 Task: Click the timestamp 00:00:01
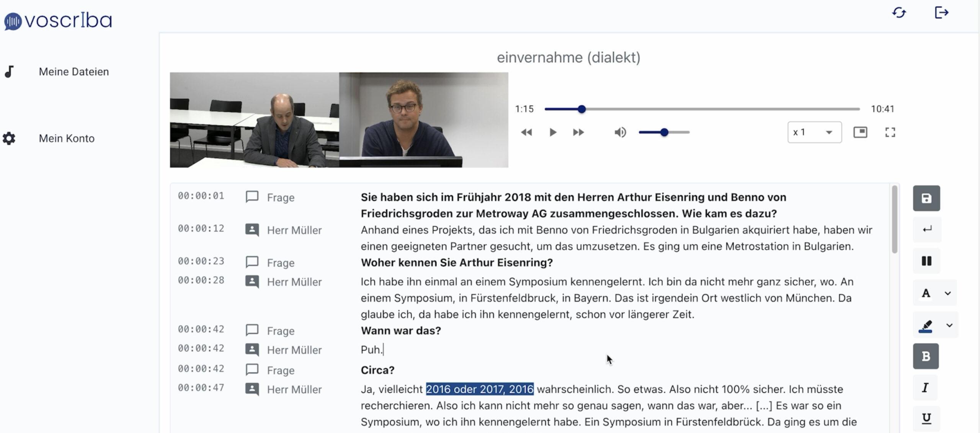(201, 196)
